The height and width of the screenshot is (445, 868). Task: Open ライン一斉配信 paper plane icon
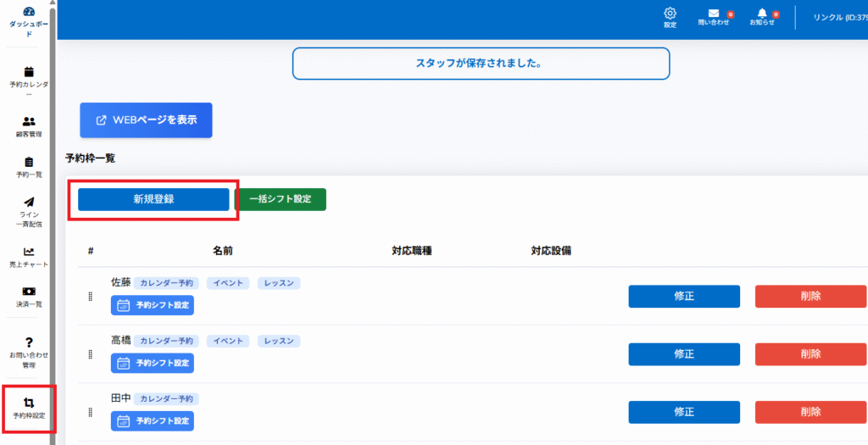(x=29, y=203)
